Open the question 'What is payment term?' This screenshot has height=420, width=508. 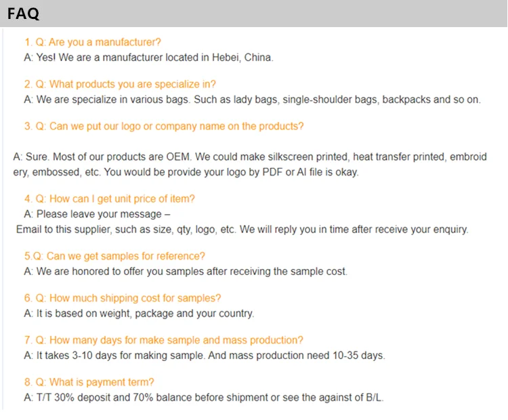pos(89,383)
